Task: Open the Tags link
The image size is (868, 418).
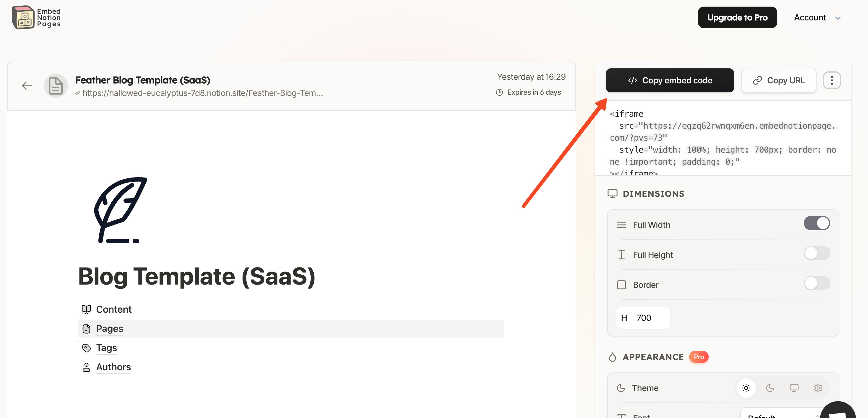Action: click(x=107, y=348)
